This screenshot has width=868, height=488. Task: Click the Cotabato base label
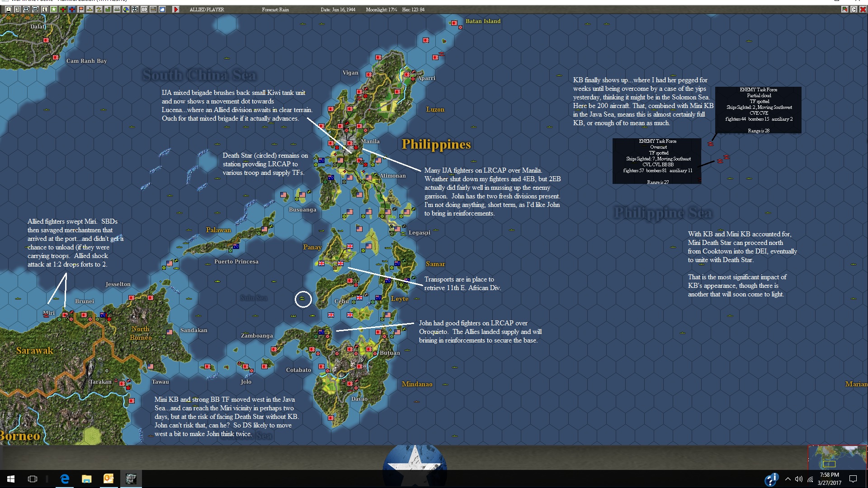[298, 370]
